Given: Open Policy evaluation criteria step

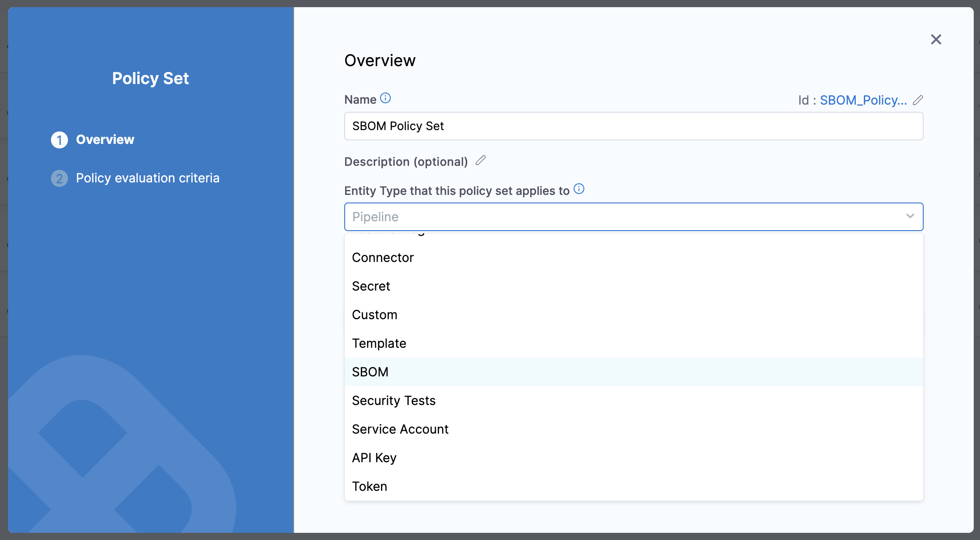Looking at the screenshot, I should click(x=148, y=178).
